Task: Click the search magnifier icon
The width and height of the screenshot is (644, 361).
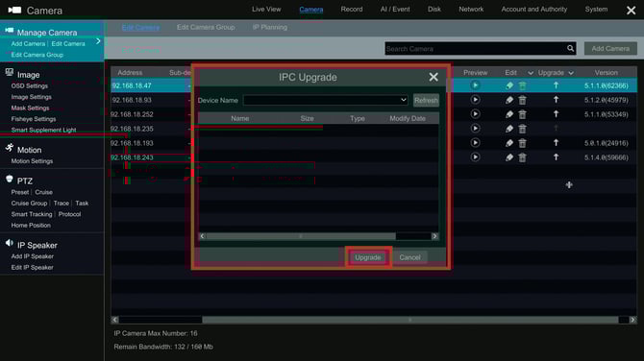Action: tap(571, 48)
